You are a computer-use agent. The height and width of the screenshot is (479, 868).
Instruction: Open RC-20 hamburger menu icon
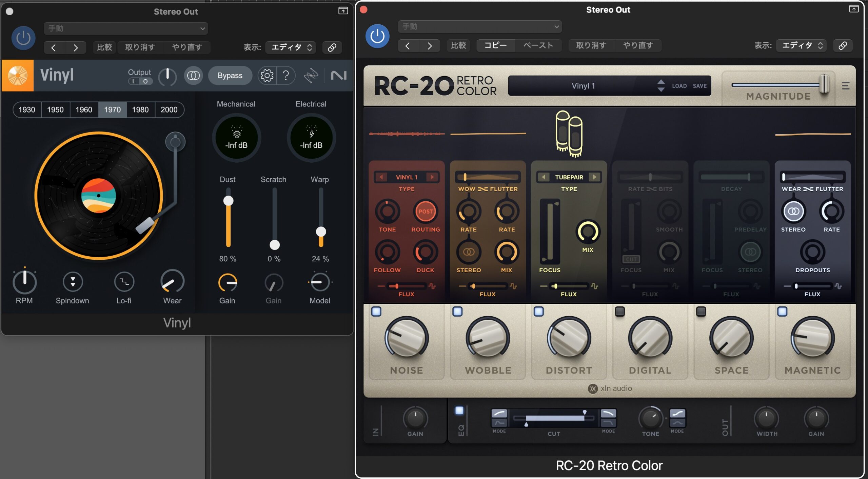pyautogui.click(x=845, y=86)
